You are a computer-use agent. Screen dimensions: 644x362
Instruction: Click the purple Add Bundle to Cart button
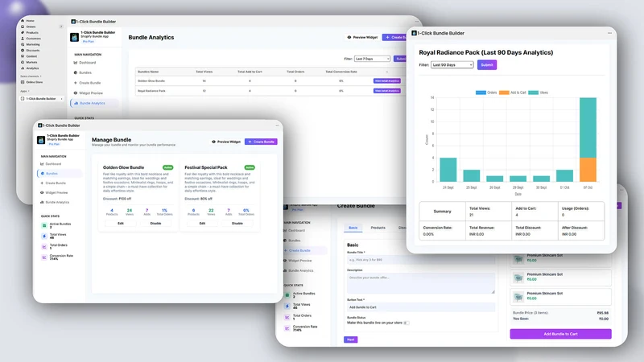click(x=560, y=334)
